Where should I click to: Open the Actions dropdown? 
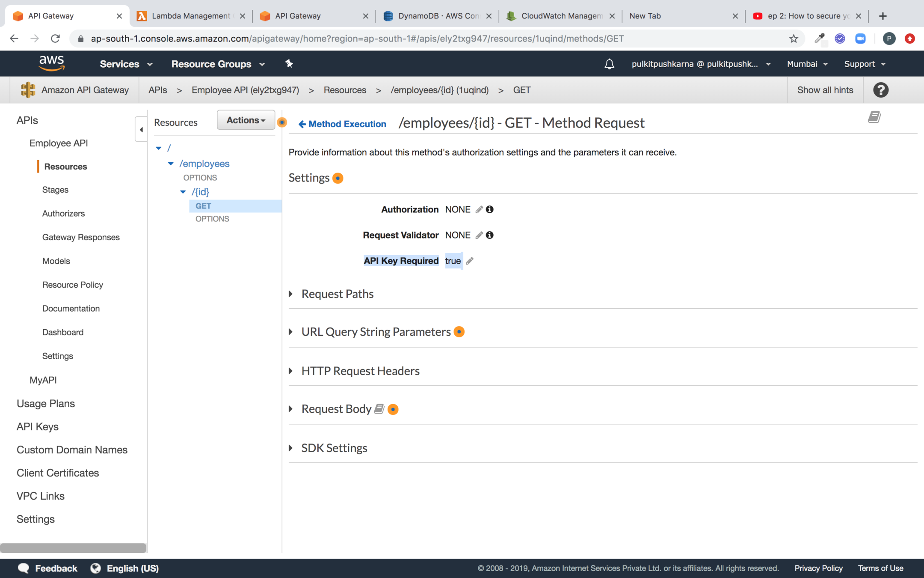[246, 120]
